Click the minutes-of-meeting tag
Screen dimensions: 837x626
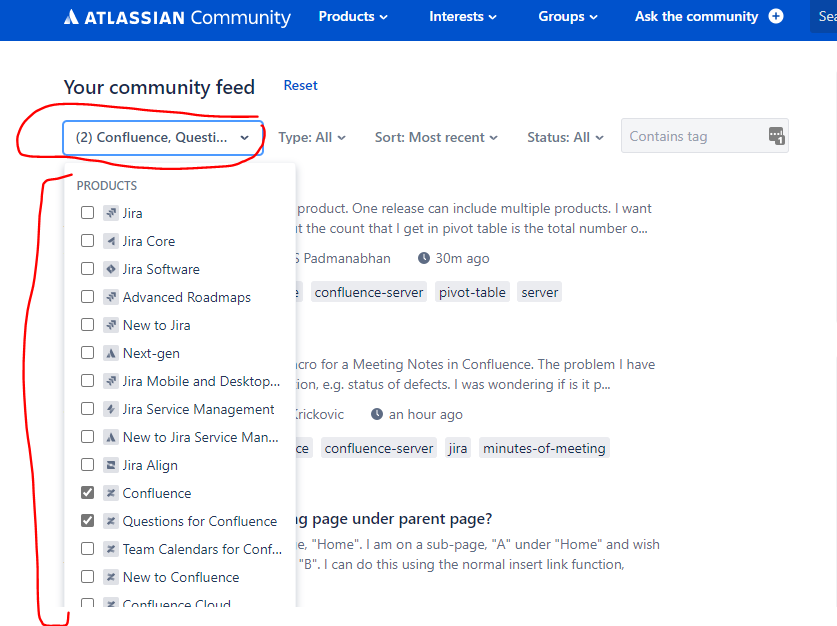coord(544,448)
